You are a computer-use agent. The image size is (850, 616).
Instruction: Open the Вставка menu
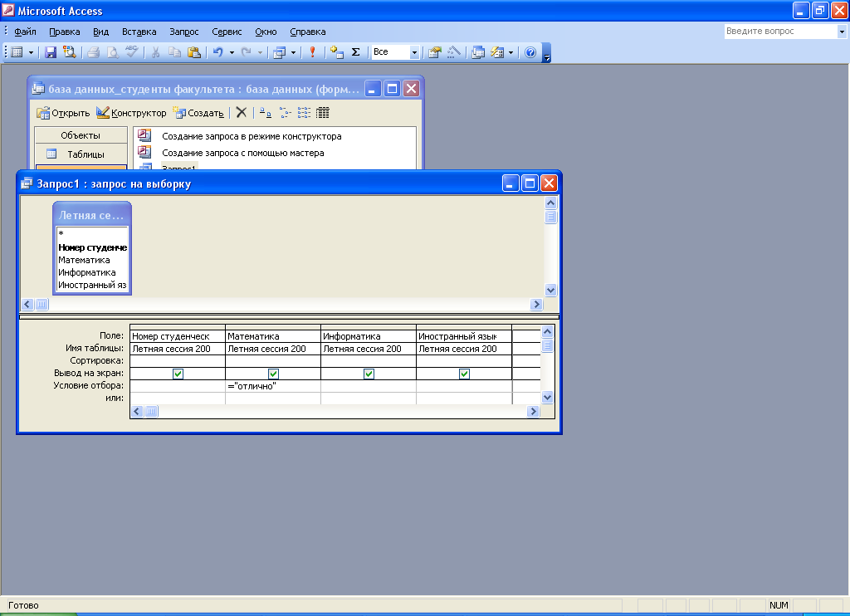(x=139, y=32)
